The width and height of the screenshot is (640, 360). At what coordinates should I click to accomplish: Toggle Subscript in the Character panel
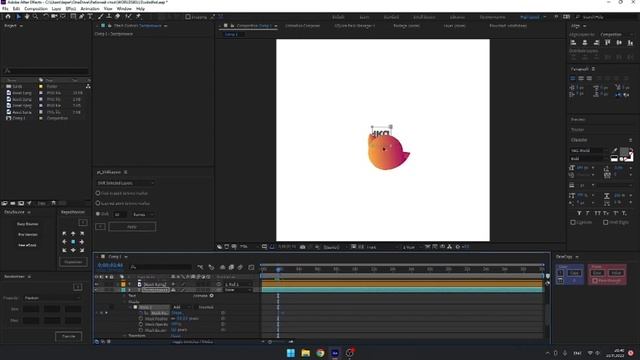[x=624, y=213]
